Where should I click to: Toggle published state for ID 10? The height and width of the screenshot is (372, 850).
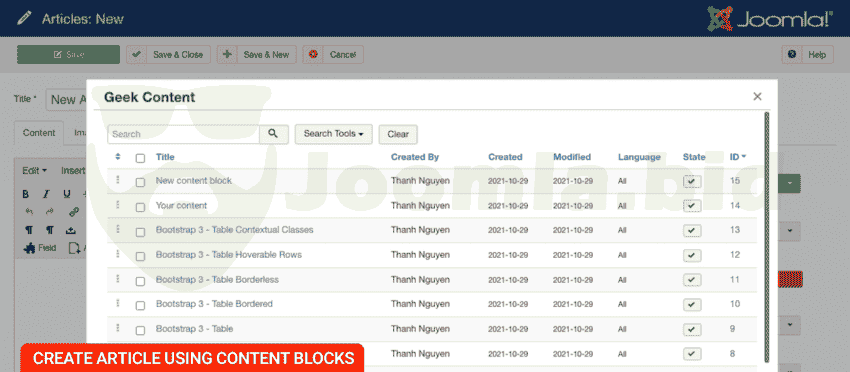pyautogui.click(x=692, y=305)
